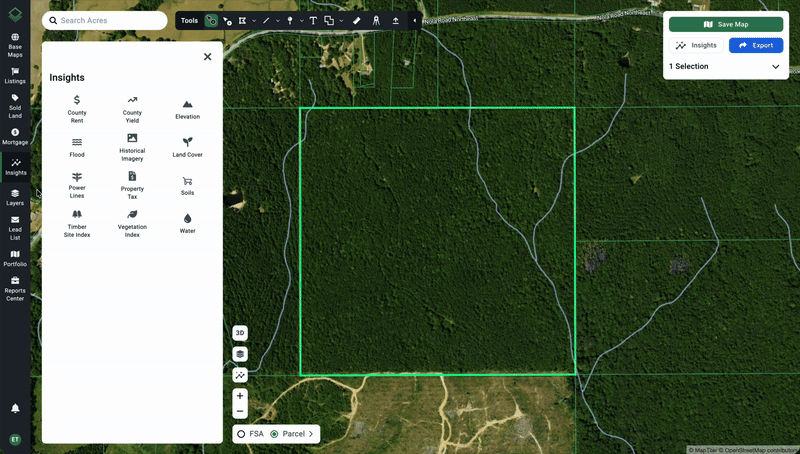
Task: Select the Flood insight
Action: point(77,147)
